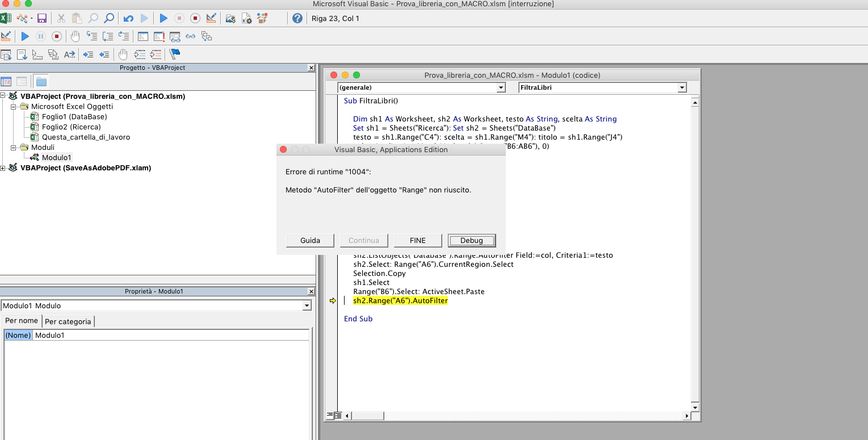Click the Selection.Copy code line
The image size is (868, 440).
point(379,273)
